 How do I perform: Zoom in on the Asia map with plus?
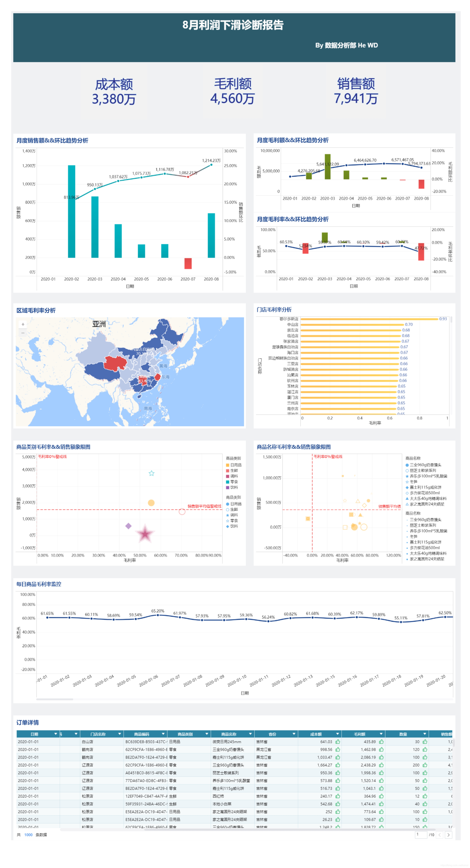(x=23, y=324)
